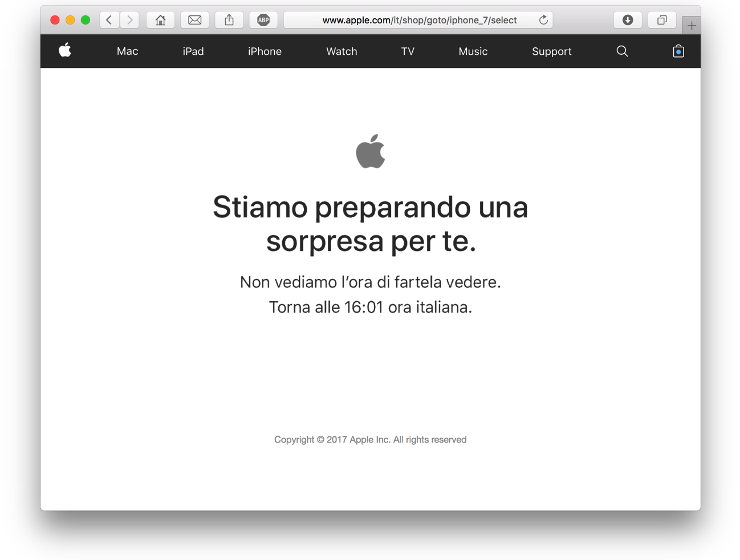Image resolution: width=740 pixels, height=560 pixels.
Task: Open a new browser tab
Action: (691, 25)
